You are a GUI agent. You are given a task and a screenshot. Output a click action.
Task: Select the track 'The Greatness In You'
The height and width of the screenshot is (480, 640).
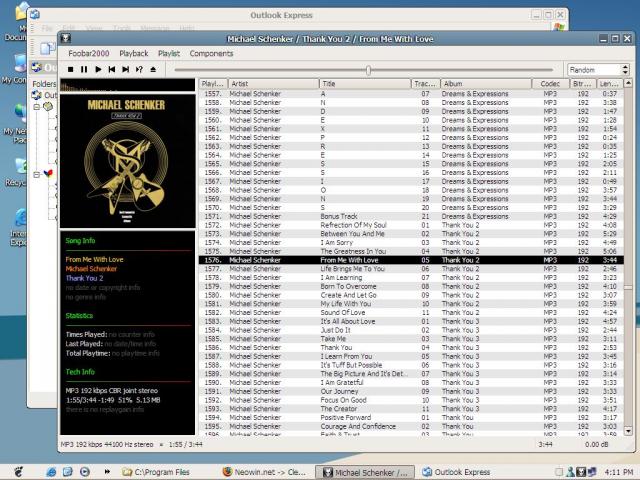411,251
